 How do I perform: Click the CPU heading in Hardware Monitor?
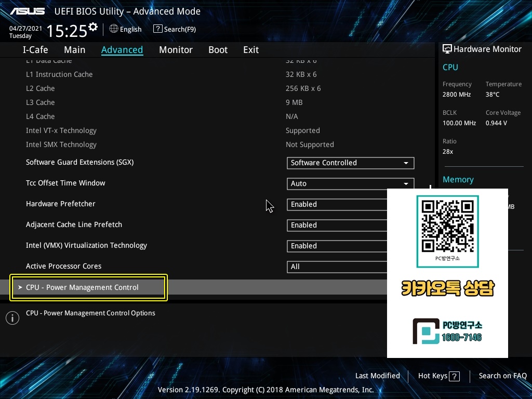tap(450, 67)
